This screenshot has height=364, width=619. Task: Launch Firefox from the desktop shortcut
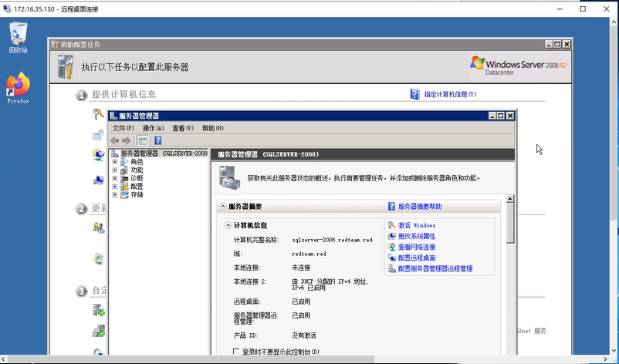19,88
